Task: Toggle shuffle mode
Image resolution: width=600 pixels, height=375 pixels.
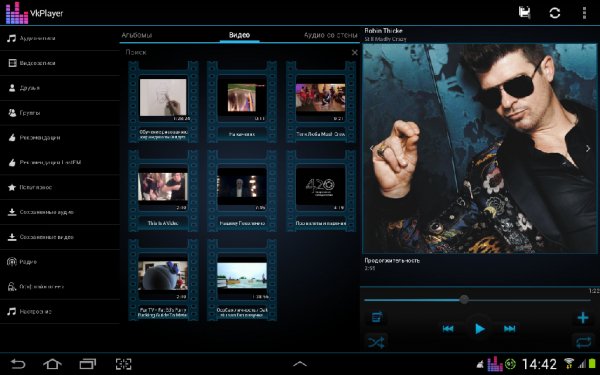Action: click(x=376, y=342)
